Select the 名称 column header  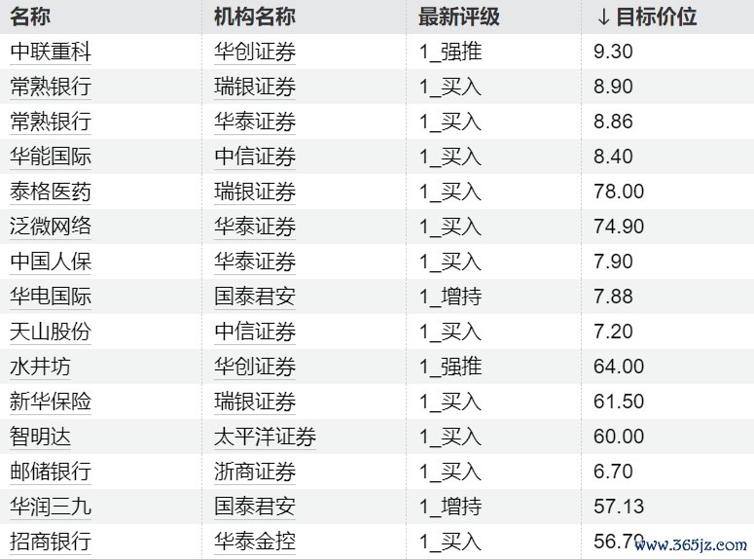[x=30, y=17]
